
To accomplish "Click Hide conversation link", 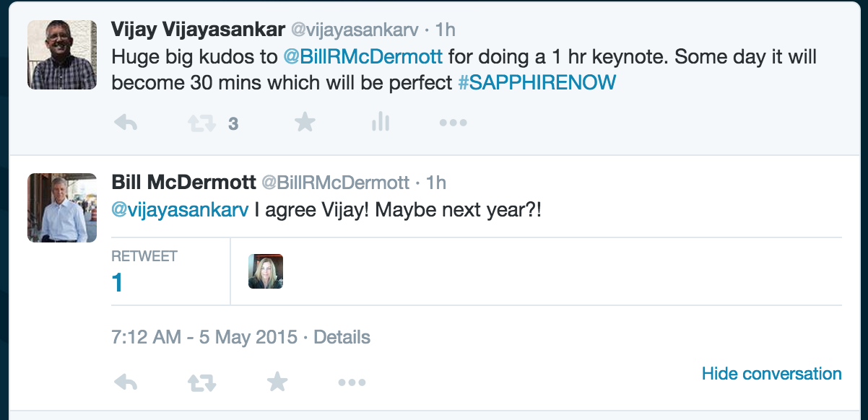I will click(771, 374).
